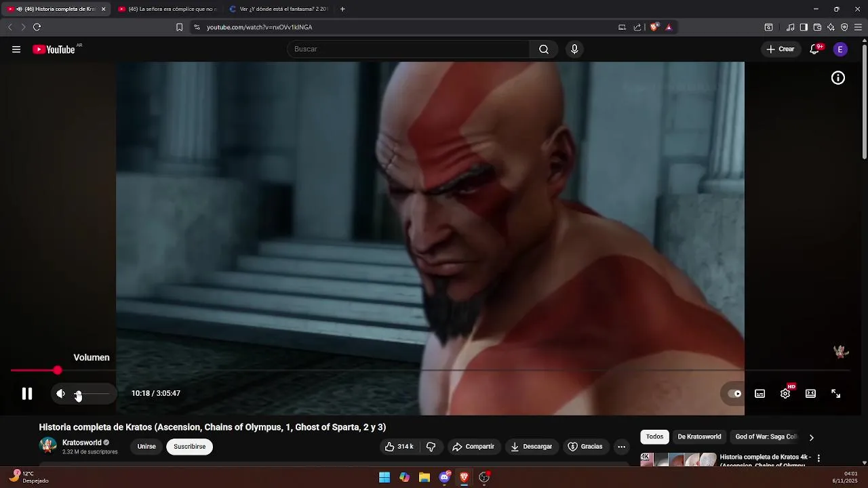The height and width of the screenshot is (488, 868).
Task: Click the install/cast screen icon in address bar
Action: coord(622,27)
